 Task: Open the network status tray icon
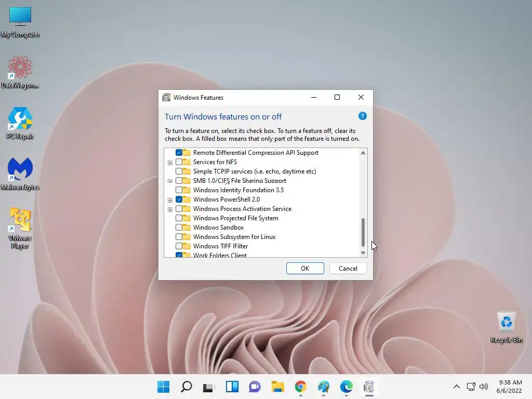pyautogui.click(x=471, y=387)
